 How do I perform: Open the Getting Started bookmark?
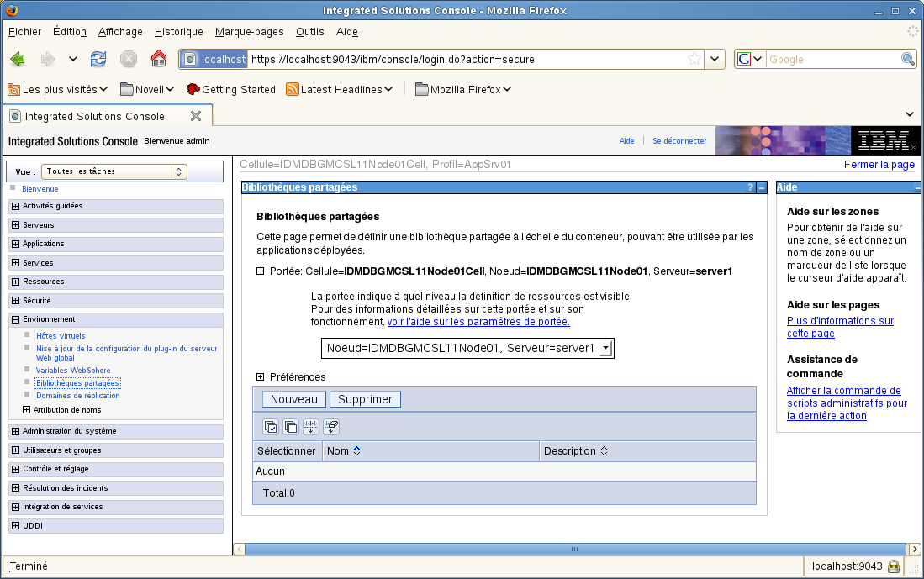pos(231,90)
